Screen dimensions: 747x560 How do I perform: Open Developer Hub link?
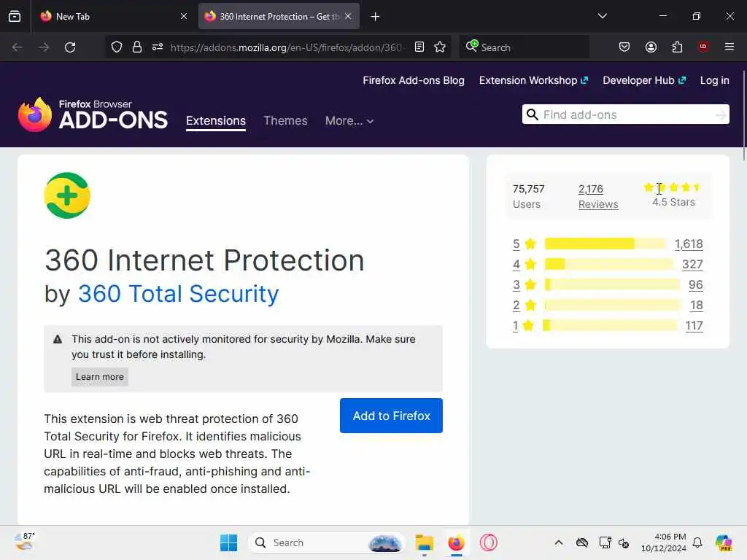point(644,80)
